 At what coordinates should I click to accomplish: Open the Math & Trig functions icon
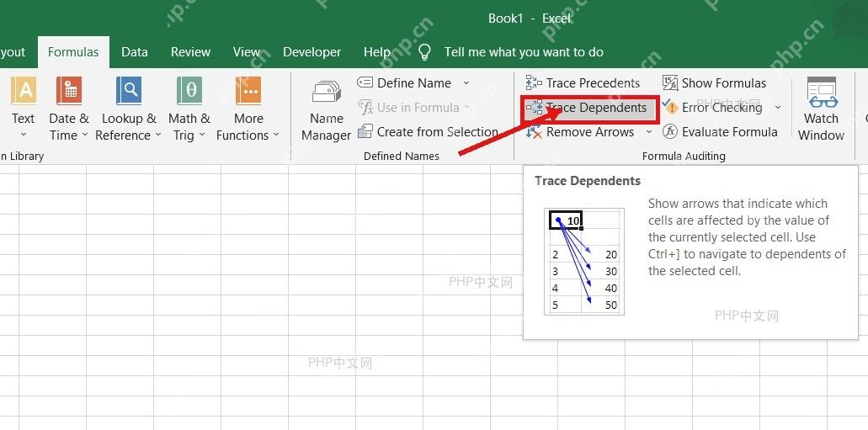189,91
